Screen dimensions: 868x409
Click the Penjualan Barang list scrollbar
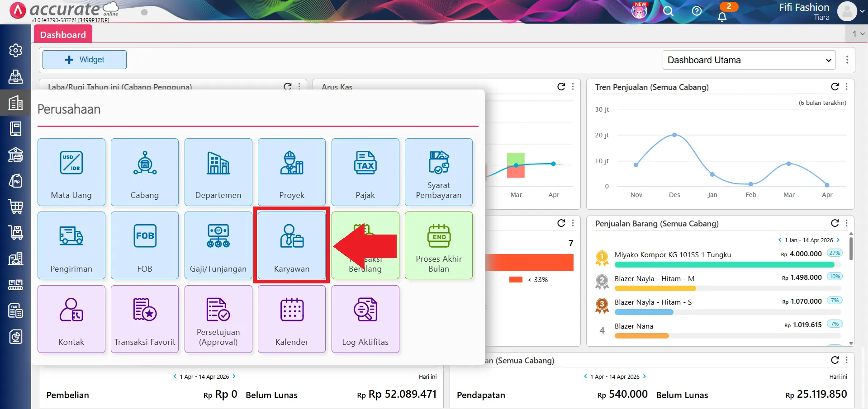pyautogui.click(x=851, y=249)
